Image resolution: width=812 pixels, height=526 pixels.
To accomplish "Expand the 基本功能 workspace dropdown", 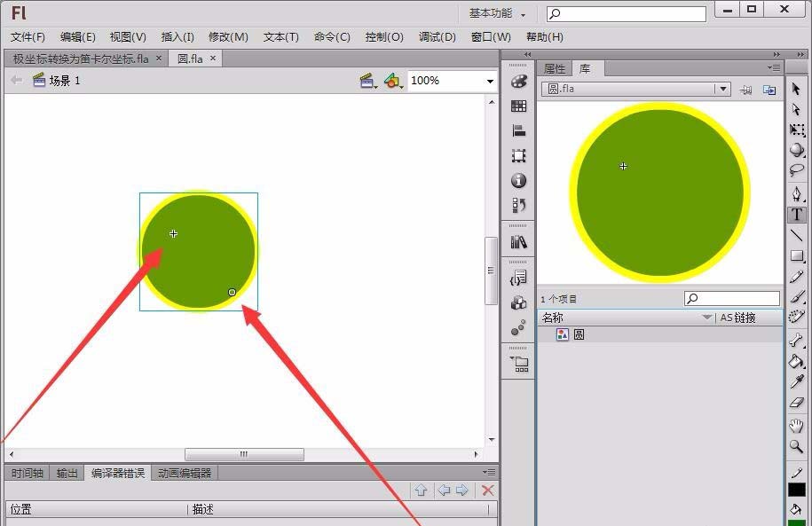I will click(498, 13).
